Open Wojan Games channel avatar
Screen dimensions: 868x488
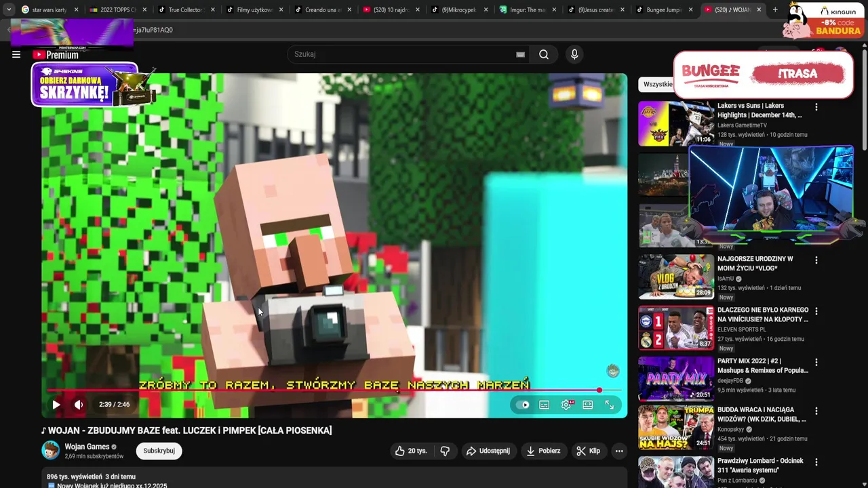(50, 450)
